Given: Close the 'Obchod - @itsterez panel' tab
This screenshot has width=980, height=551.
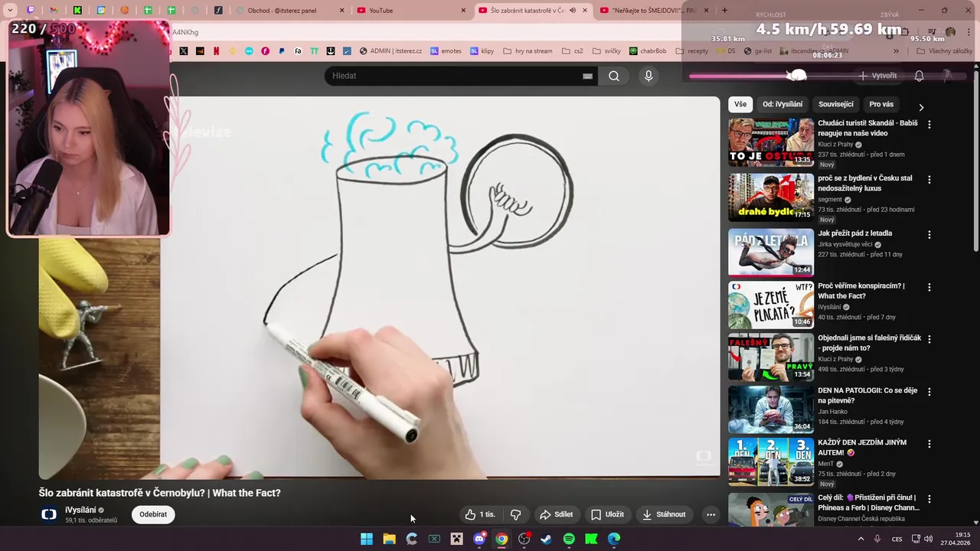Looking at the screenshot, I should [x=341, y=11].
